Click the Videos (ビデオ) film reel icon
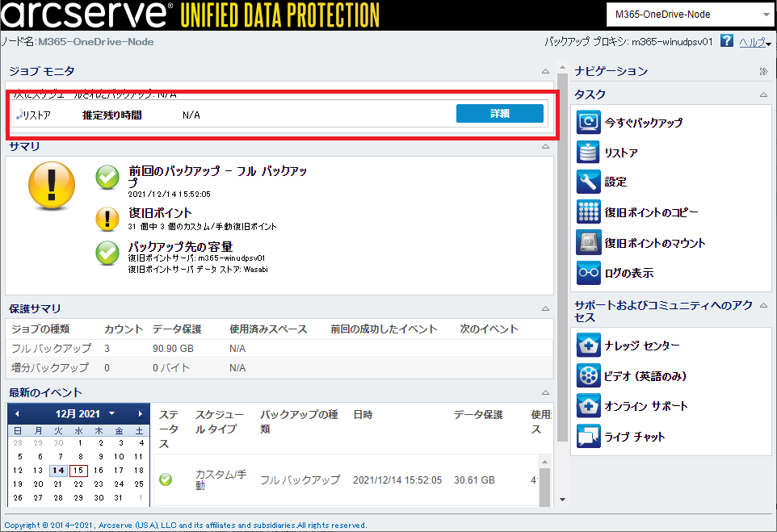Viewport: 777px width, 532px height. (x=588, y=376)
